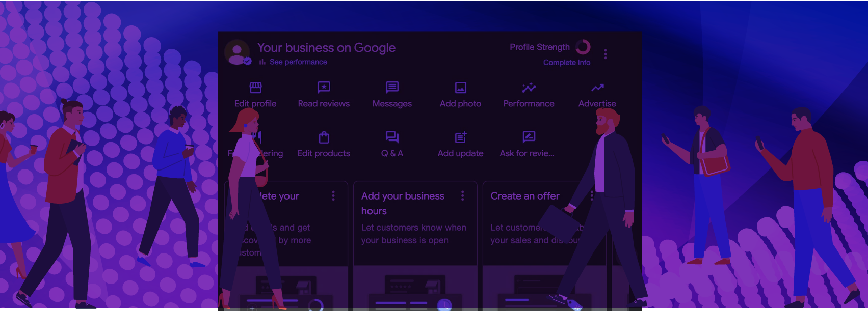
Task: Select the Ask for revie... label
Action: [527, 153]
